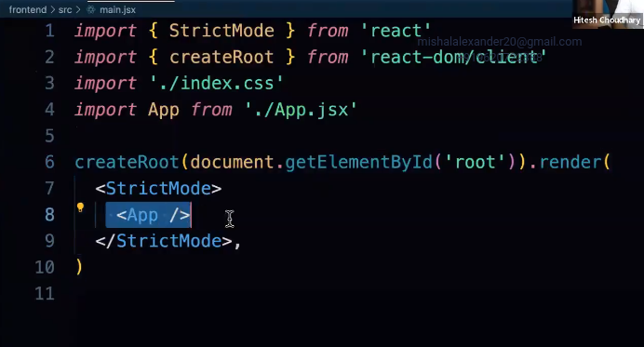Click the './index.css' import path
This screenshot has width=644, height=347.
click(x=217, y=84)
